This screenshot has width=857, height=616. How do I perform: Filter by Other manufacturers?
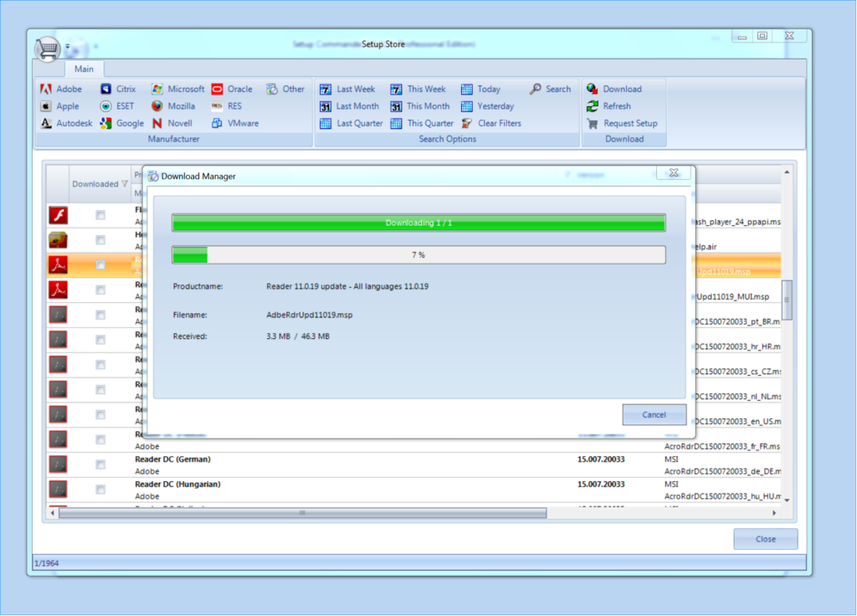tap(285, 89)
